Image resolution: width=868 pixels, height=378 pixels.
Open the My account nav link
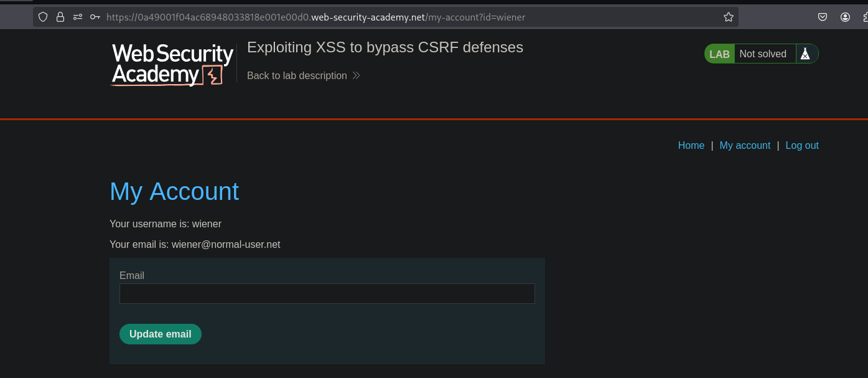pos(745,146)
